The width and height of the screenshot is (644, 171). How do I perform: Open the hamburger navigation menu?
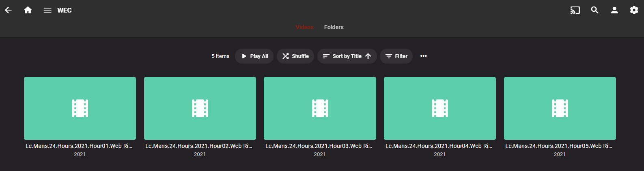coord(47,10)
